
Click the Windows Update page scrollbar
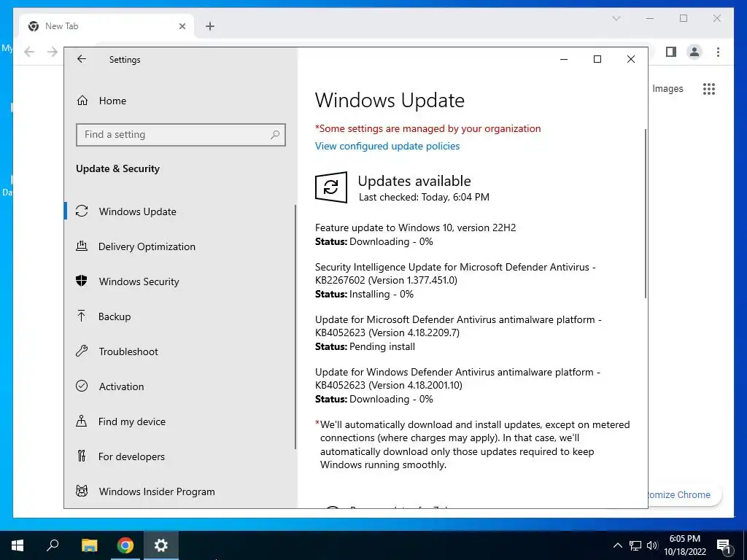click(x=646, y=214)
